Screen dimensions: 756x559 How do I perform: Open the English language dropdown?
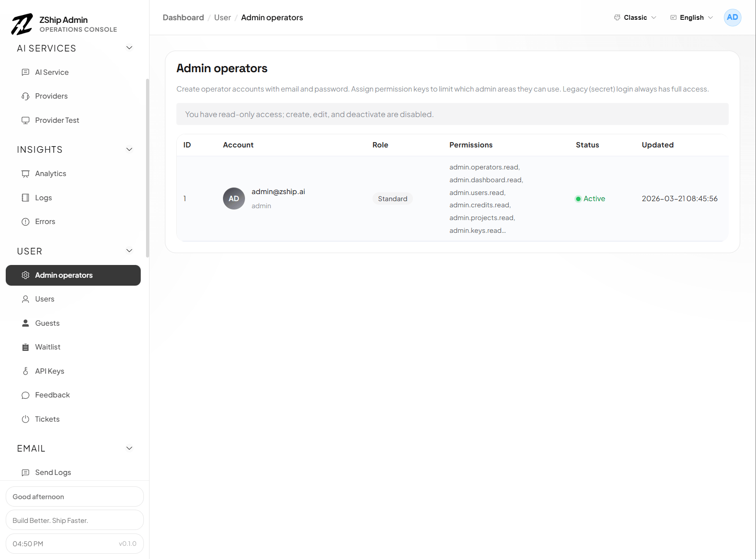691,18
